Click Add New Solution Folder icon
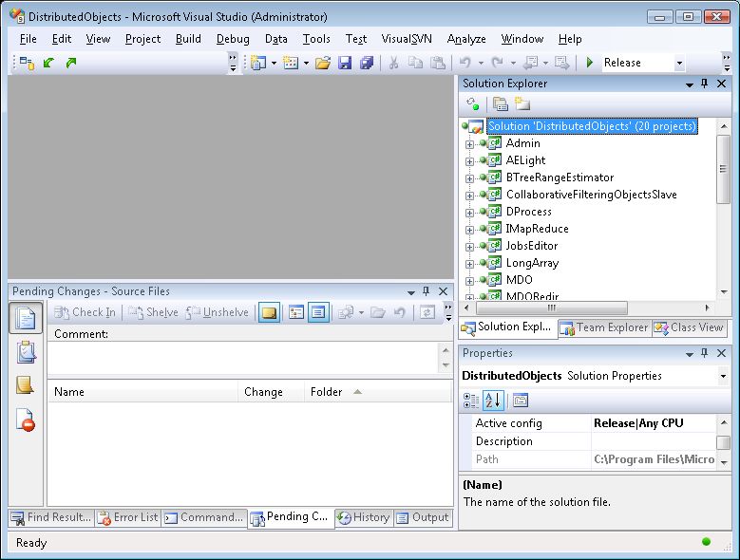Image resolution: width=740 pixels, height=560 pixels. 522,103
